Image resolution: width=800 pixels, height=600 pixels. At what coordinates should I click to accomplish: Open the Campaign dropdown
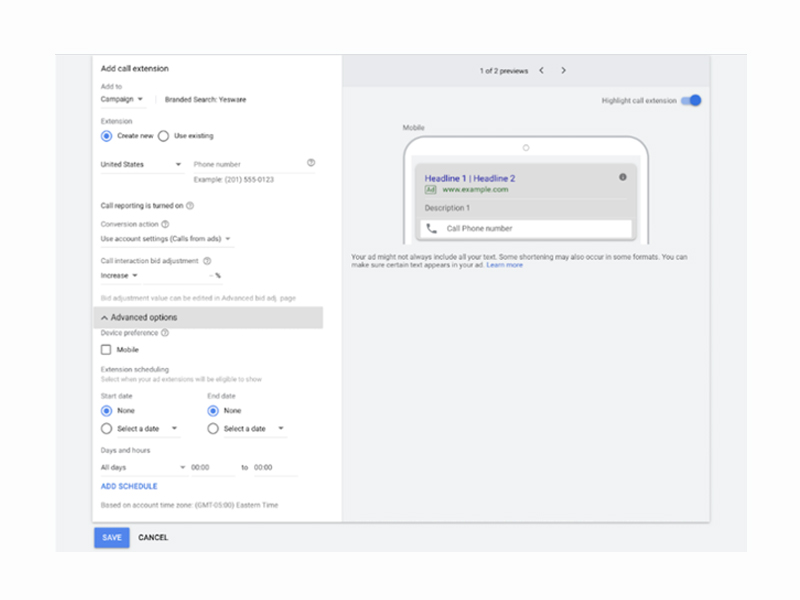(122, 100)
